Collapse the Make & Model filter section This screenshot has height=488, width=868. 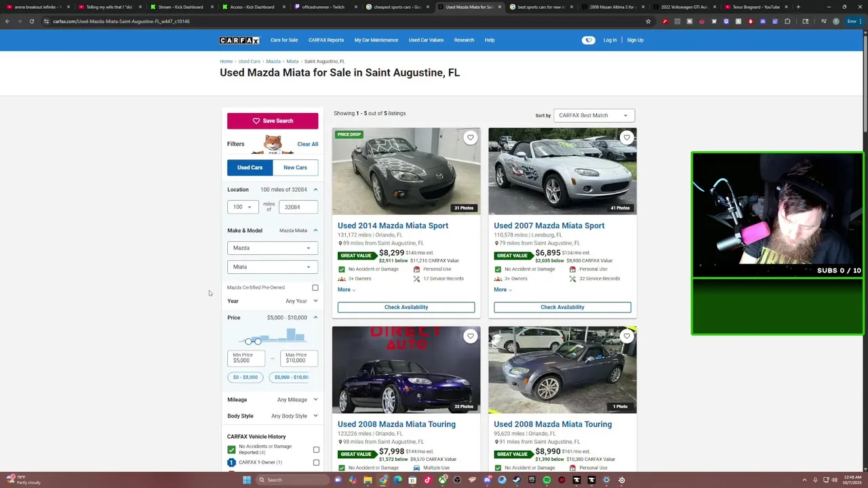click(x=315, y=230)
